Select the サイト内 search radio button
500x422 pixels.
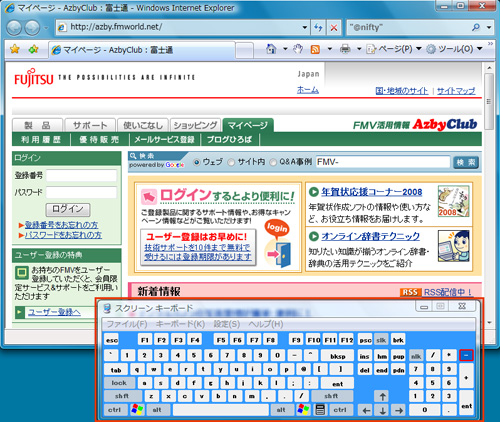[231, 162]
